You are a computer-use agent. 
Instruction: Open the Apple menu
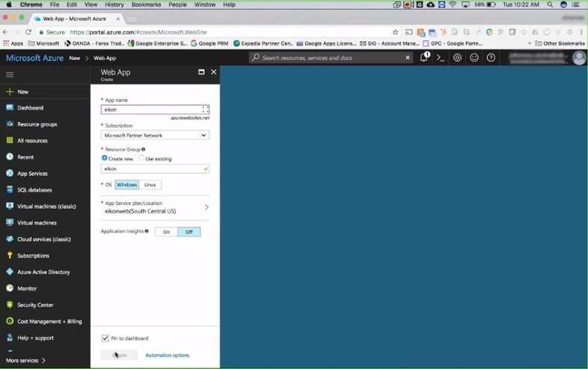click(9, 4)
